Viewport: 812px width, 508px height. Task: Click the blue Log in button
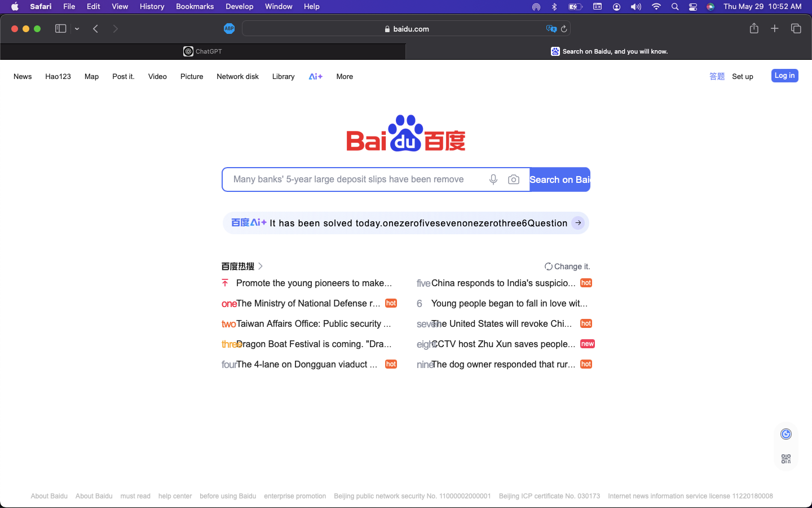(784, 76)
